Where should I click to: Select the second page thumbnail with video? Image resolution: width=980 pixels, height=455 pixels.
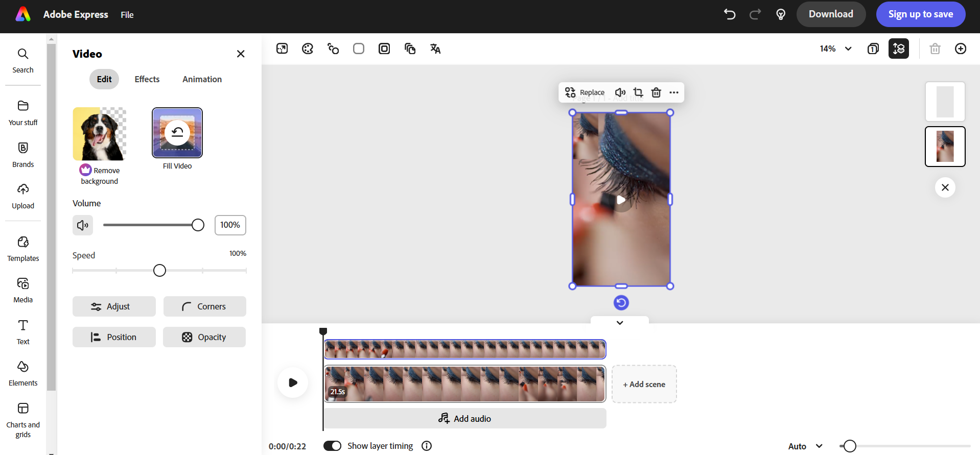[945, 147]
